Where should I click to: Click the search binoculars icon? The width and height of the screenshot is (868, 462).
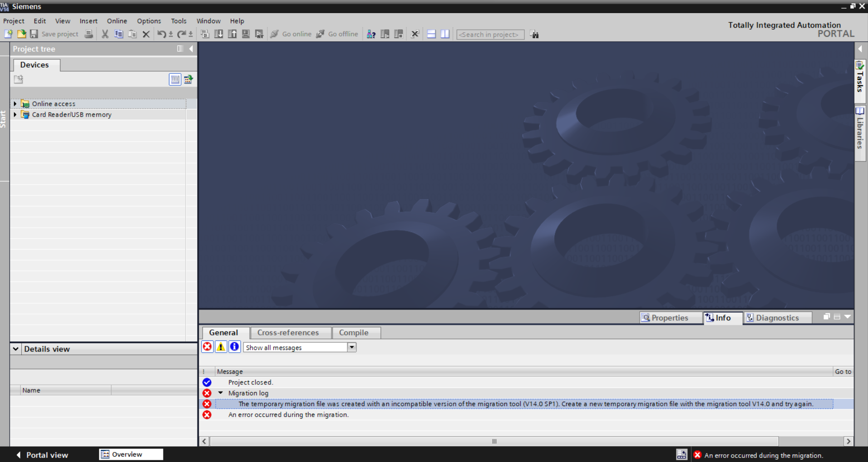tap(534, 34)
